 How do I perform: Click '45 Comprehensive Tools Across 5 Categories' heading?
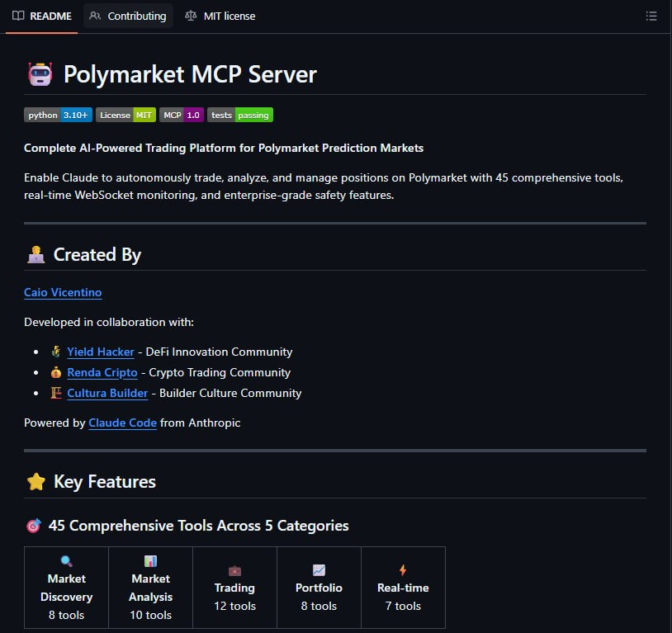198,526
